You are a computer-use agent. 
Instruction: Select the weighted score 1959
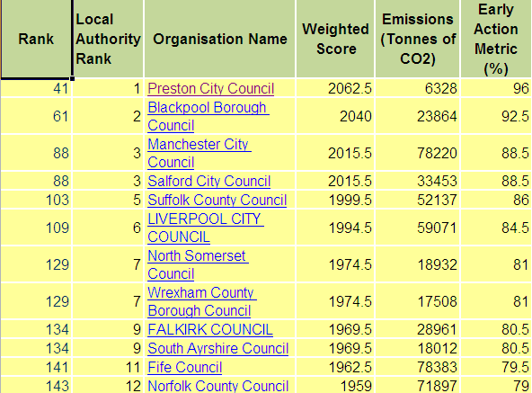tap(335, 386)
